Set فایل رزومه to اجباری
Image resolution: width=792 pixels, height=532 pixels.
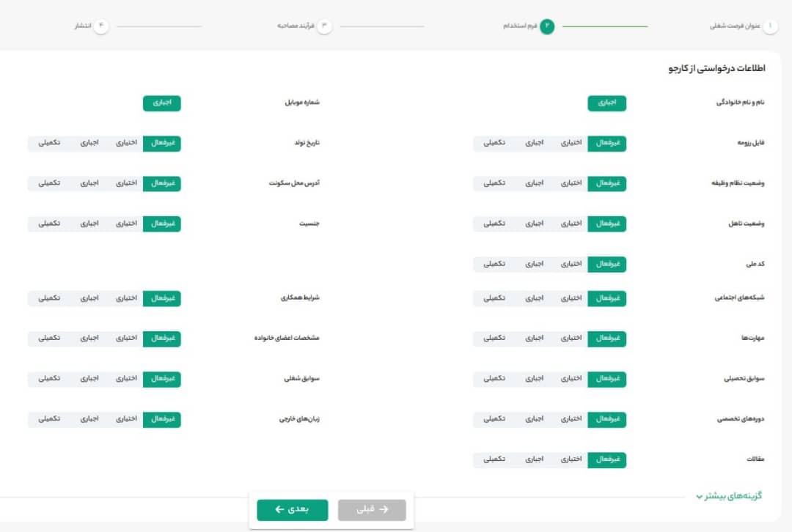pyautogui.click(x=534, y=144)
